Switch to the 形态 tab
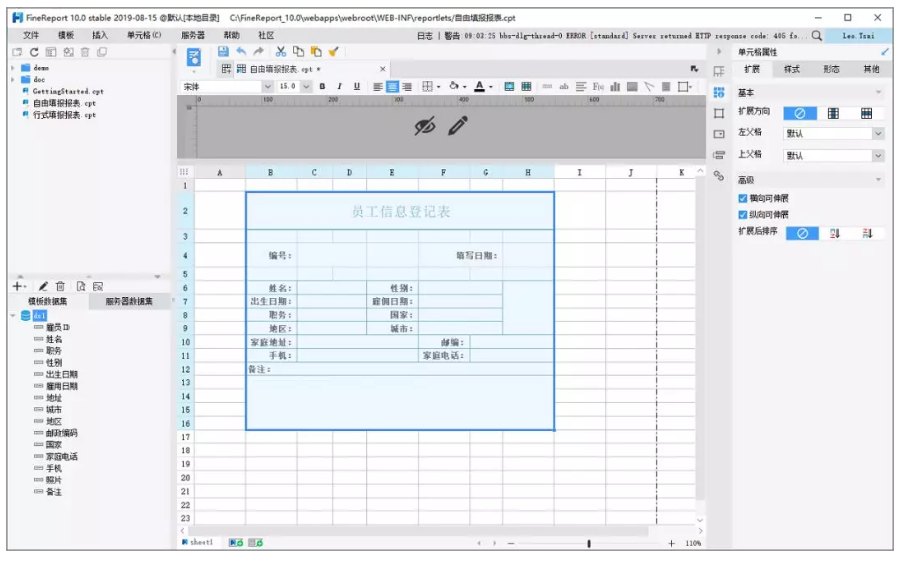This screenshot has width=902, height=566. pos(831,69)
